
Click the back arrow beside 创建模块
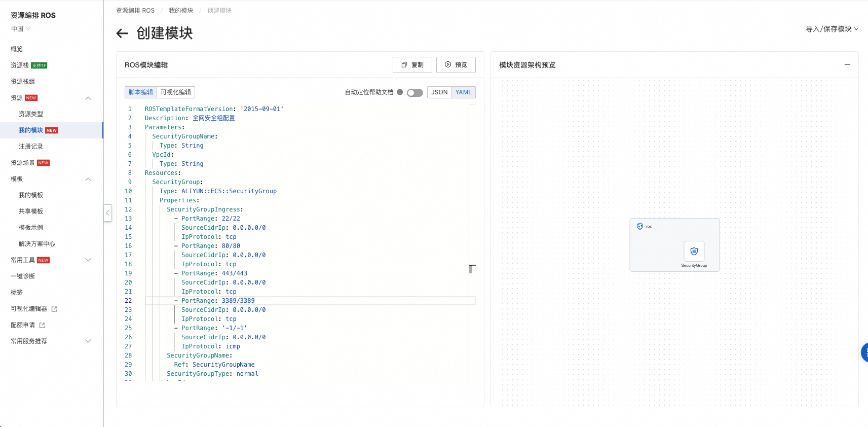(x=122, y=33)
